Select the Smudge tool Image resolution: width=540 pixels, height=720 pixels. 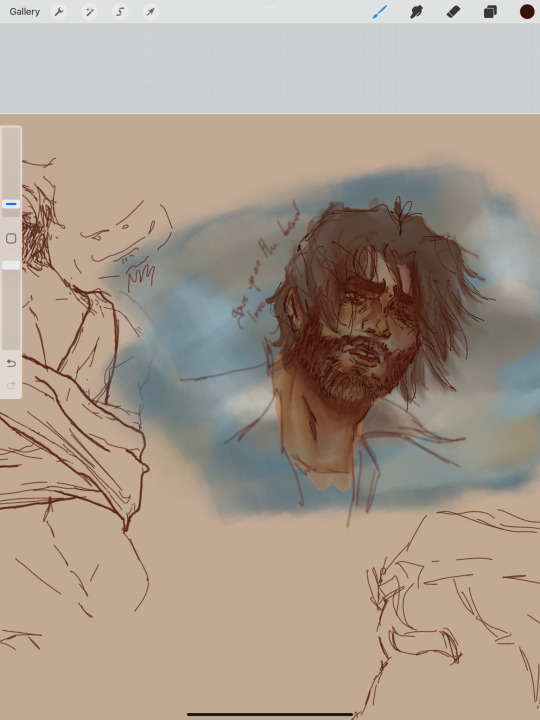[x=416, y=12]
